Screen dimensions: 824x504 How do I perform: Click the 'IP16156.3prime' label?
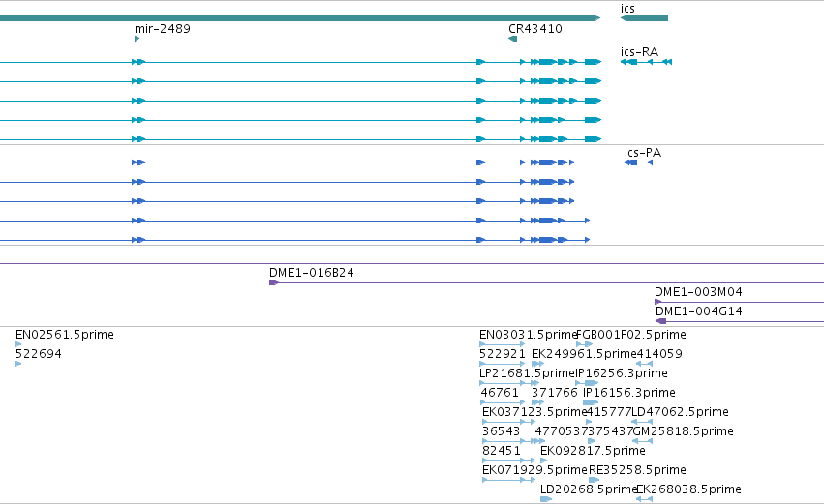(x=629, y=393)
